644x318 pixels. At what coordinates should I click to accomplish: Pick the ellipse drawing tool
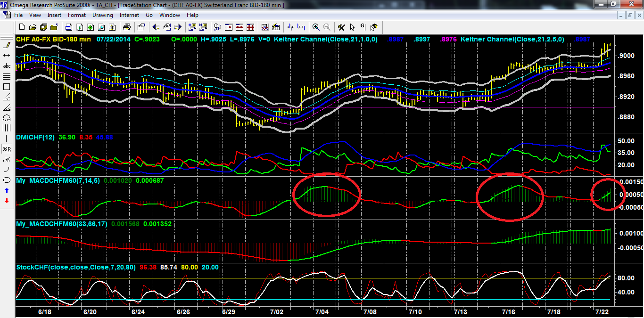[7, 180]
